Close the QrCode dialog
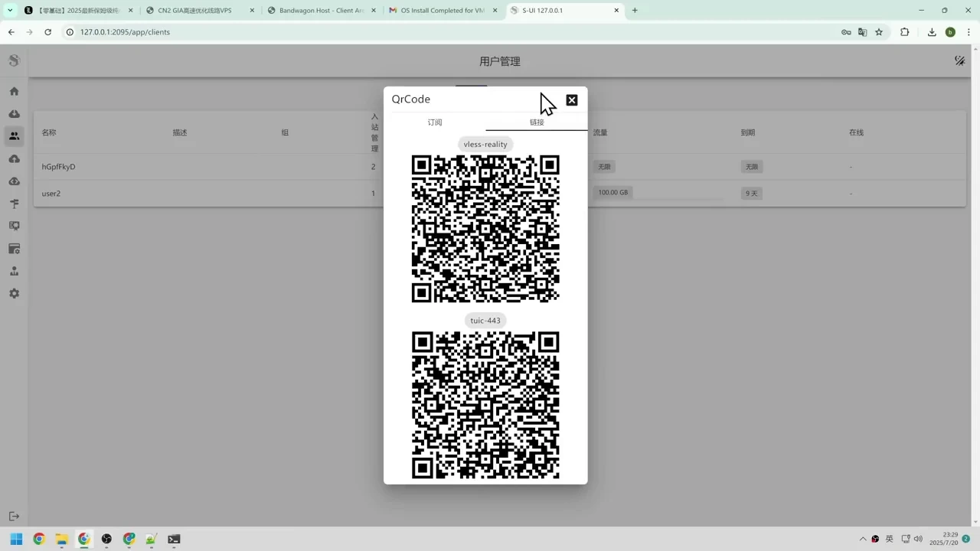This screenshot has width=980, height=551. click(x=572, y=100)
